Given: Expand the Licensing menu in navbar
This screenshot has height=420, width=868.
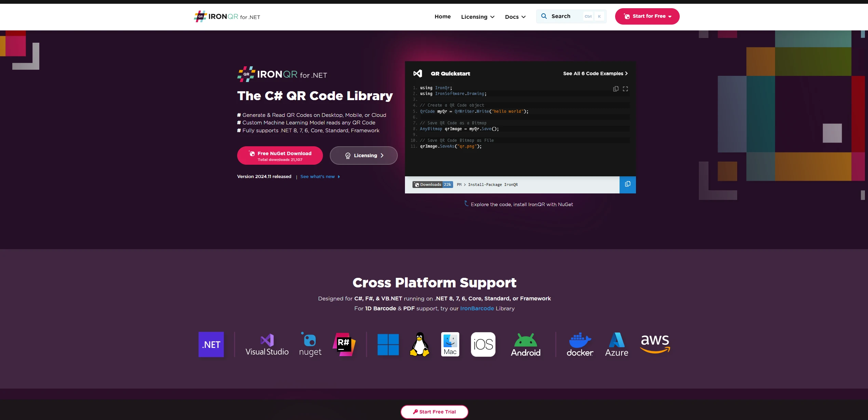Looking at the screenshot, I should pos(477,17).
